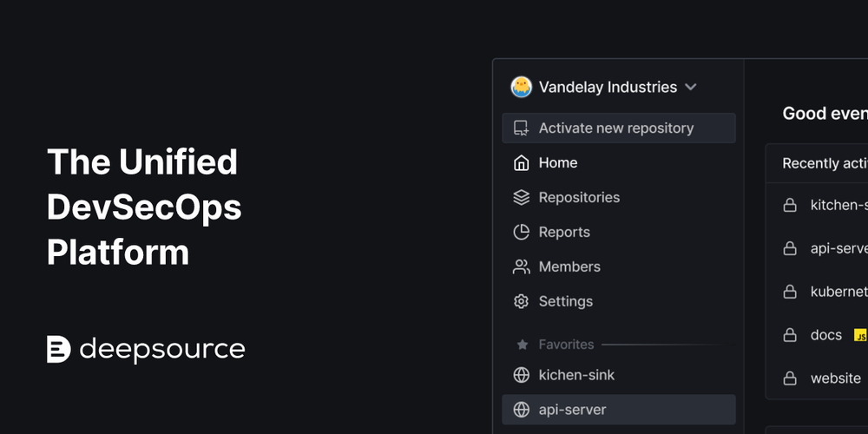Open the Home sidebar item
The width and height of the screenshot is (868, 434).
coord(618,163)
